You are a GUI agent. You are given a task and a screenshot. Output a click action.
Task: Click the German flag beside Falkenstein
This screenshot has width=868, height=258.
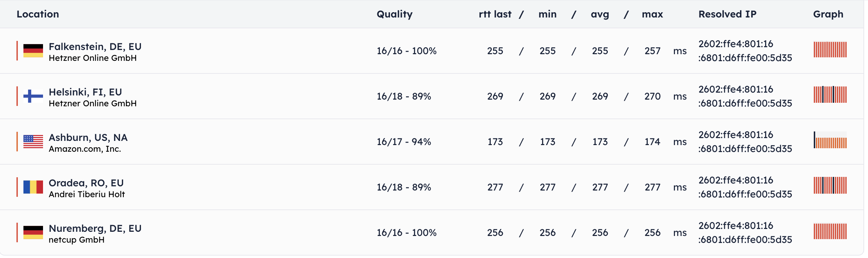[x=33, y=51]
